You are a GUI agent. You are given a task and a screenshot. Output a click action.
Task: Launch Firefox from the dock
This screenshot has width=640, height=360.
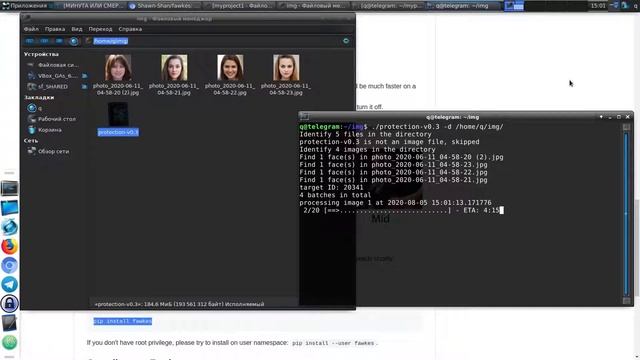9,246
